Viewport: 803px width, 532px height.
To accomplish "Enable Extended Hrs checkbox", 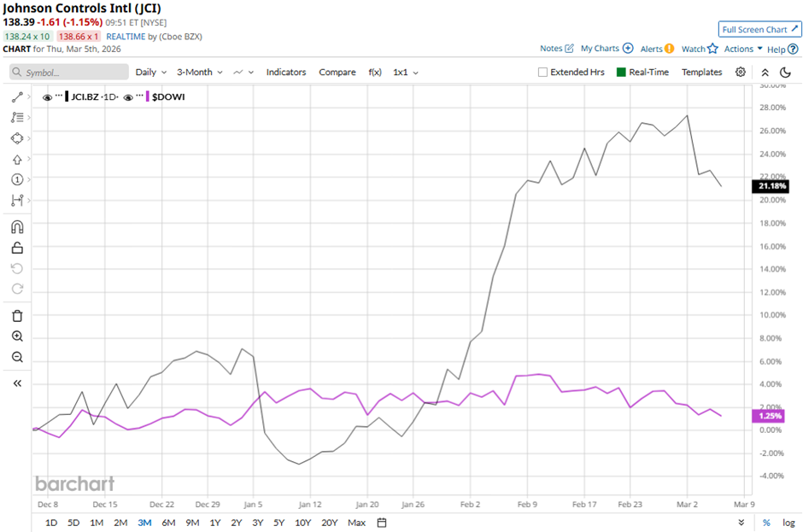I will pos(542,73).
